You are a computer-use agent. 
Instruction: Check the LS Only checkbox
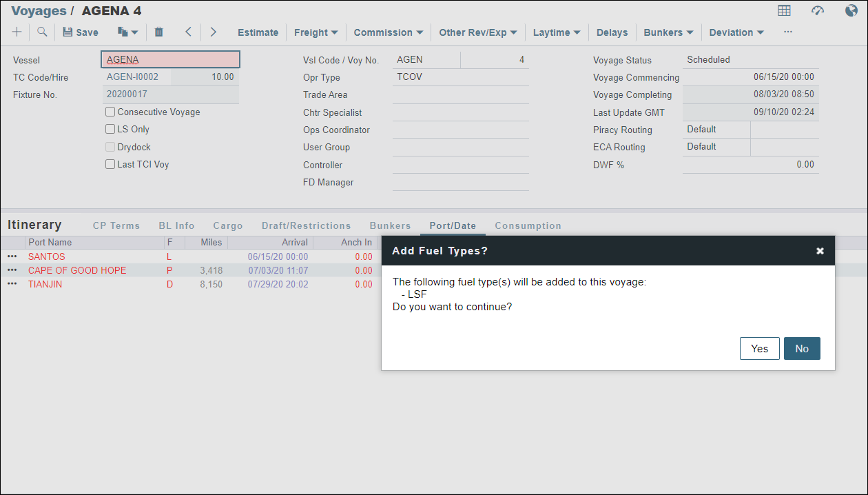[110, 129]
